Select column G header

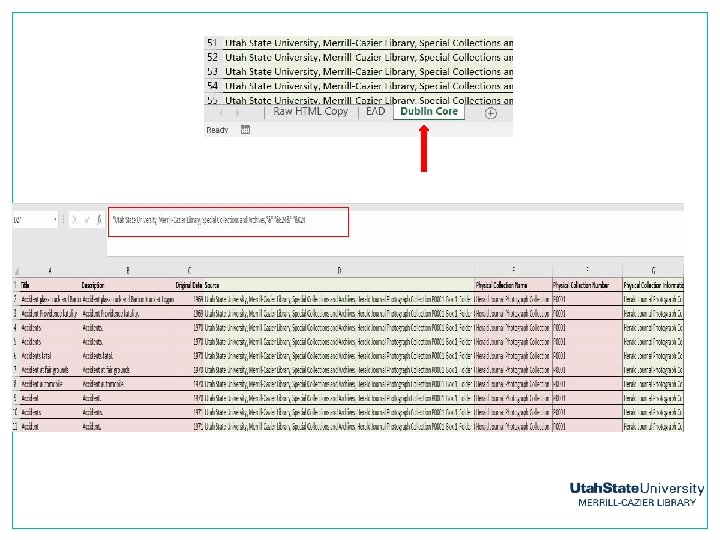[653, 271]
